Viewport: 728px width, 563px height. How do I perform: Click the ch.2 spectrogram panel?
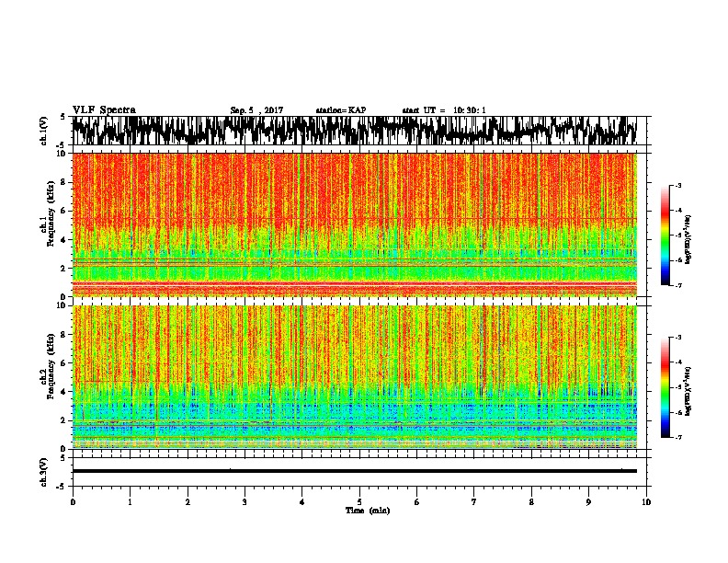pos(354,377)
